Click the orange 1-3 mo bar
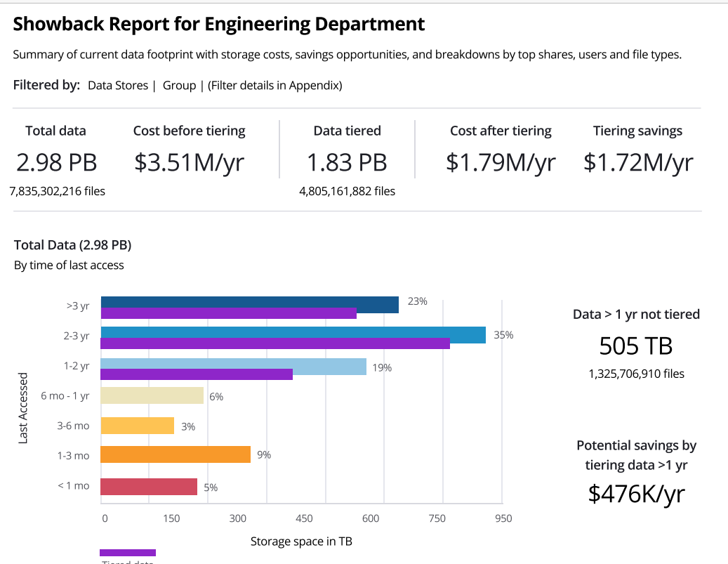Viewport: 728px width, 564px height. coord(176,454)
